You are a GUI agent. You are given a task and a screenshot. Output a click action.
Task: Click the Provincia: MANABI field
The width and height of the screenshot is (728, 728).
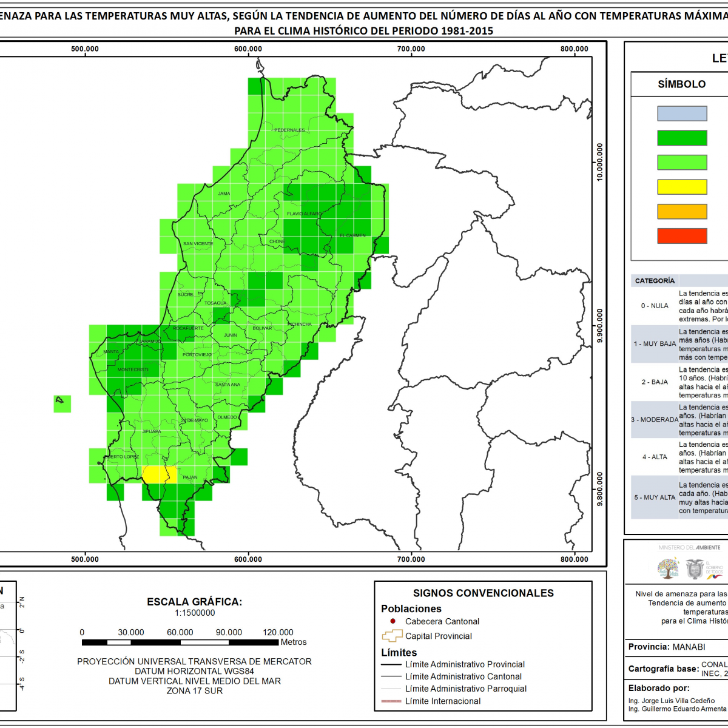pos(667,647)
